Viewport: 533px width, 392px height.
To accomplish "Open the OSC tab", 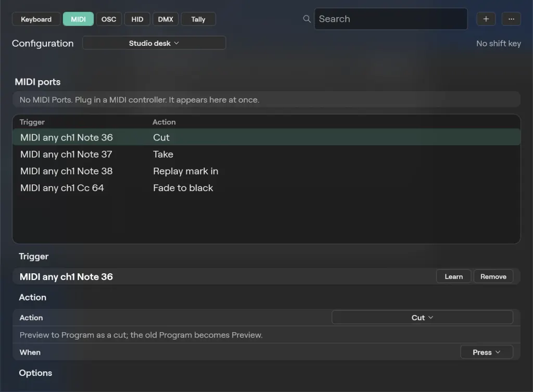I will pos(109,19).
